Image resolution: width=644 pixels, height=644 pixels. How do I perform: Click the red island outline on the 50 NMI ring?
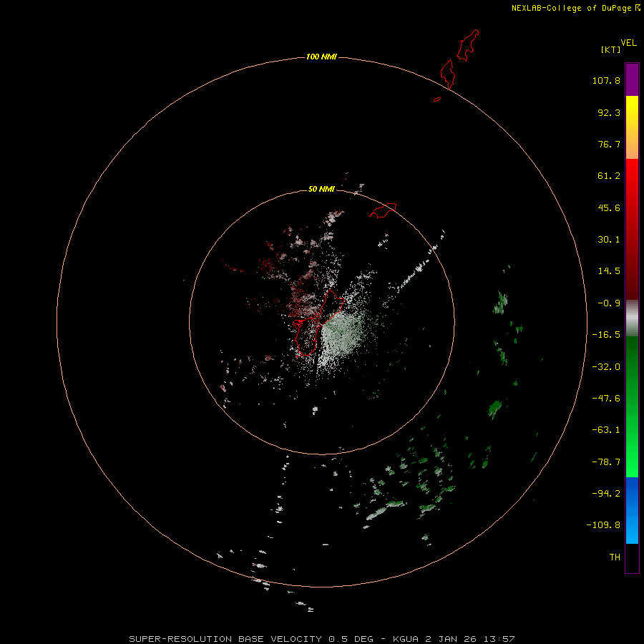tap(383, 210)
